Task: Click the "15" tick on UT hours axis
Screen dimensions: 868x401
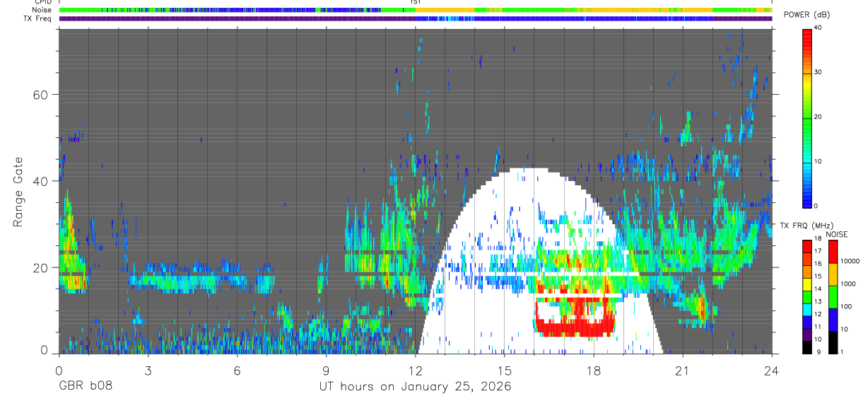Action: 504,371
